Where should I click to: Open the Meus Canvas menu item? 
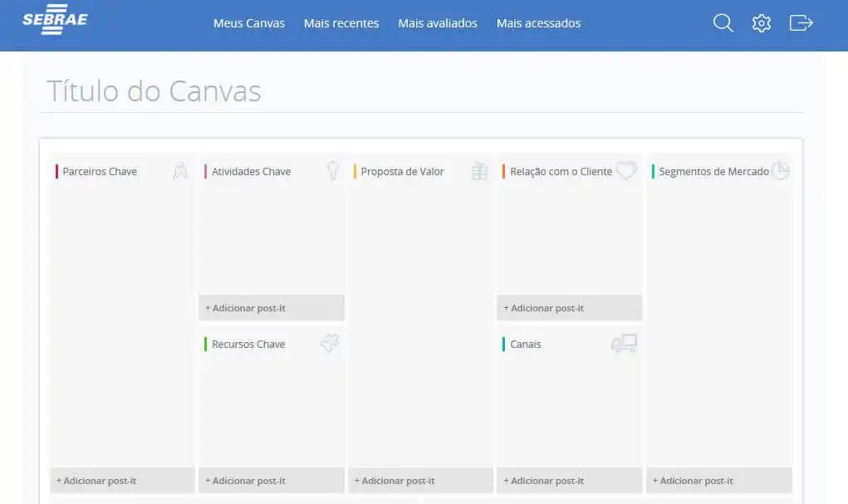248,23
